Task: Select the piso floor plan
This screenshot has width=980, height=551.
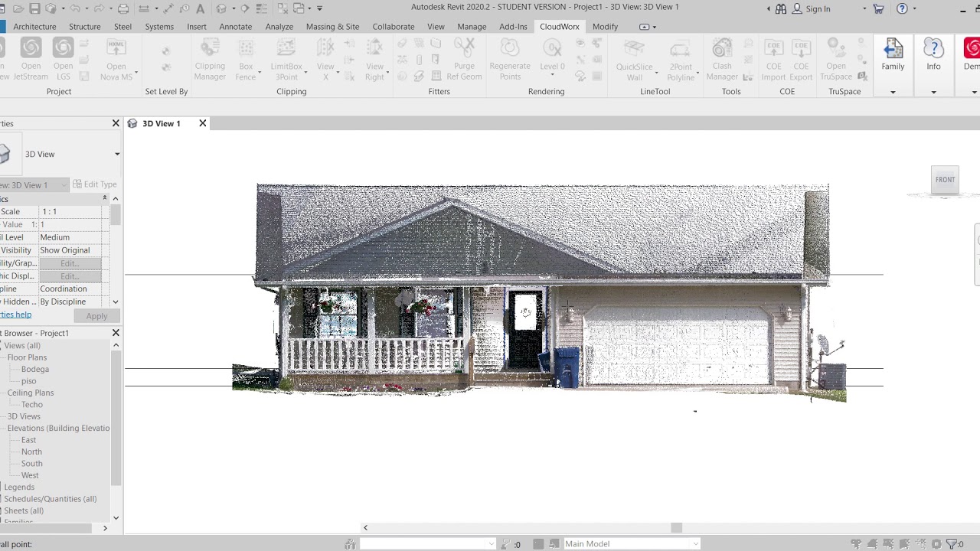Action: click(x=29, y=380)
